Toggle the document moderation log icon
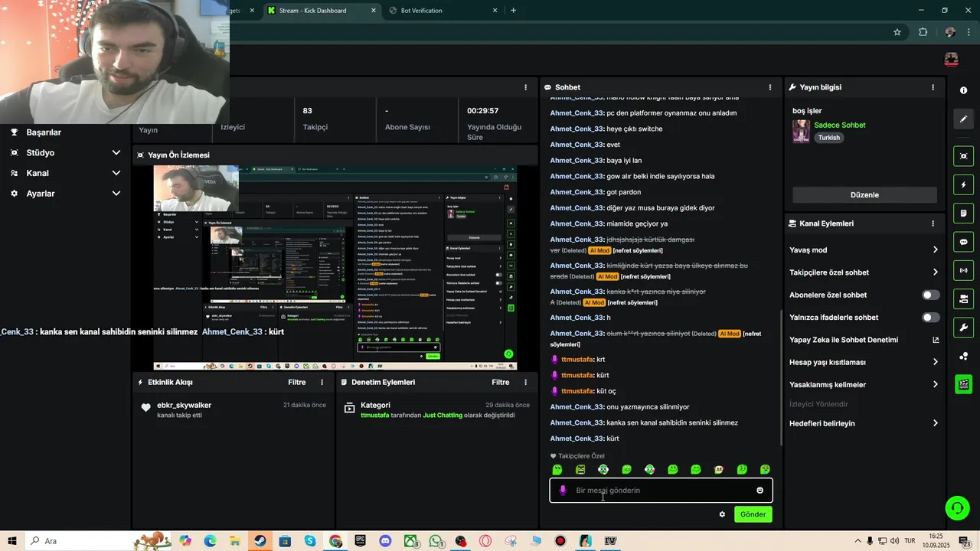 pyautogui.click(x=963, y=213)
